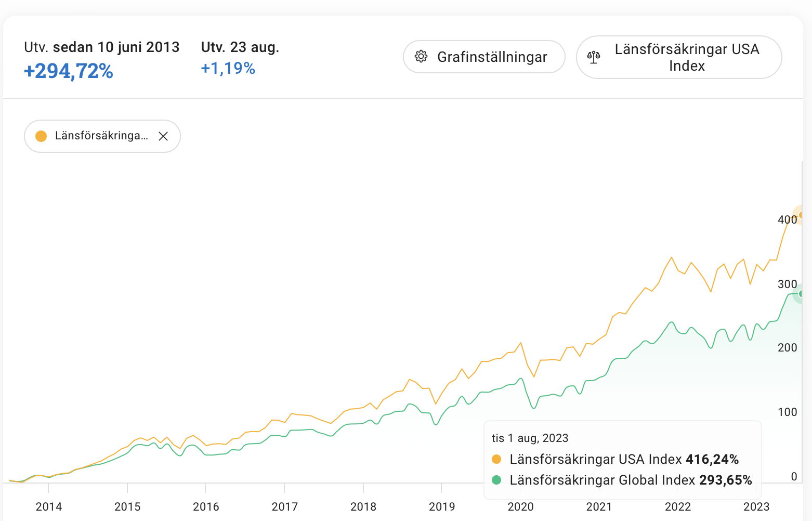Click tooltip row Länsförsäkringar Global Index 293,65%

coord(622,480)
